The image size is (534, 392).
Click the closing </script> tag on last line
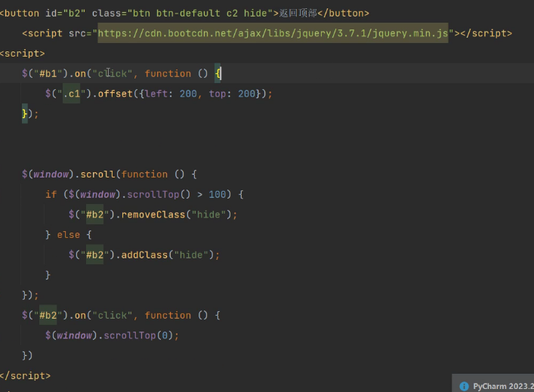click(x=25, y=375)
